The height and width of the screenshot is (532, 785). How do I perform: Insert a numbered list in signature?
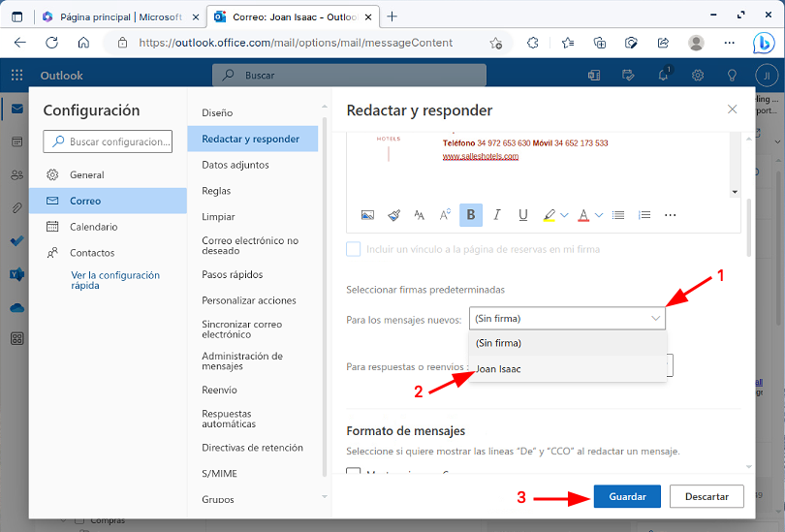(644, 215)
